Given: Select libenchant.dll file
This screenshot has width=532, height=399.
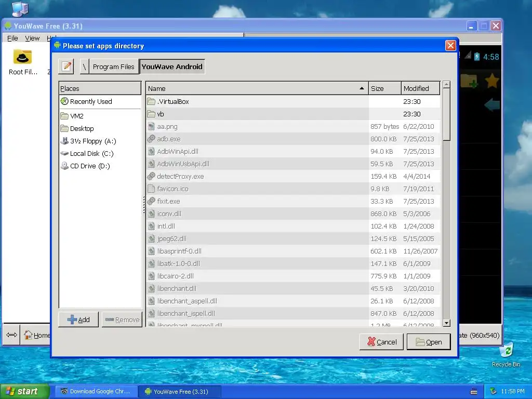Looking at the screenshot, I should click(x=294, y=288).
